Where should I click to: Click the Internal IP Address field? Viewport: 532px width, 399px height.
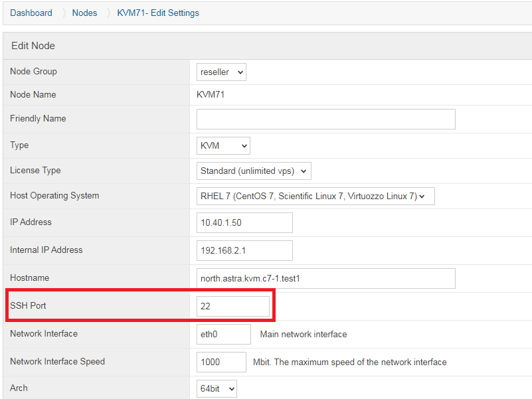(244, 250)
